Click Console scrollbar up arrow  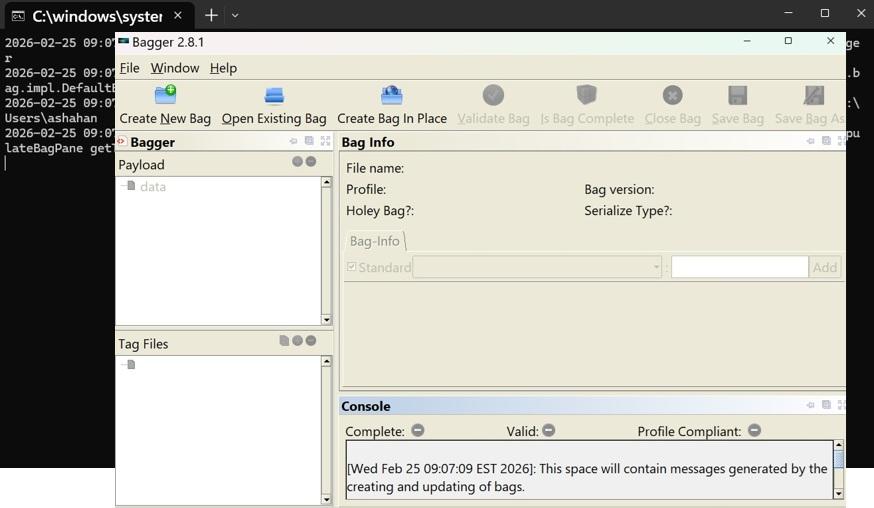pos(838,445)
